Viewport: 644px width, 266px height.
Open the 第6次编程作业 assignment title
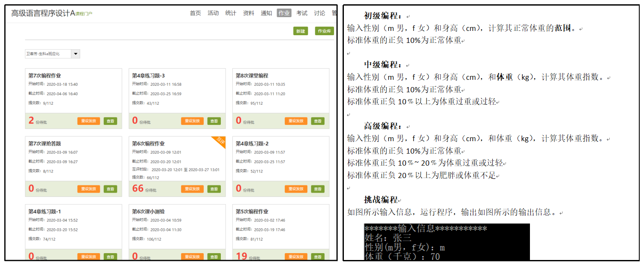pyautogui.click(x=148, y=144)
